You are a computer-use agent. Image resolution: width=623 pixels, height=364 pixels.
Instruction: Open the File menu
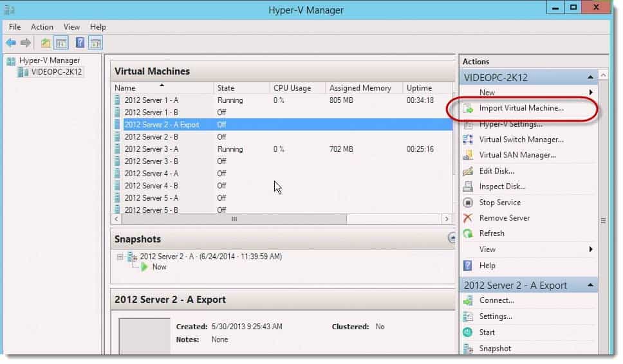[15, 27]
